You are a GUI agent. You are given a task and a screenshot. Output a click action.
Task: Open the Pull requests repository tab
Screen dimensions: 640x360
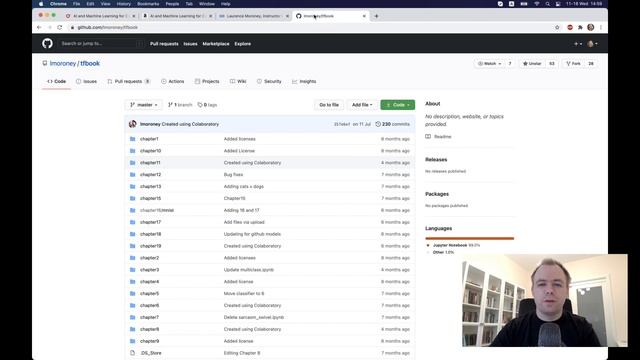pyautogui.click(x=129, y=82)
